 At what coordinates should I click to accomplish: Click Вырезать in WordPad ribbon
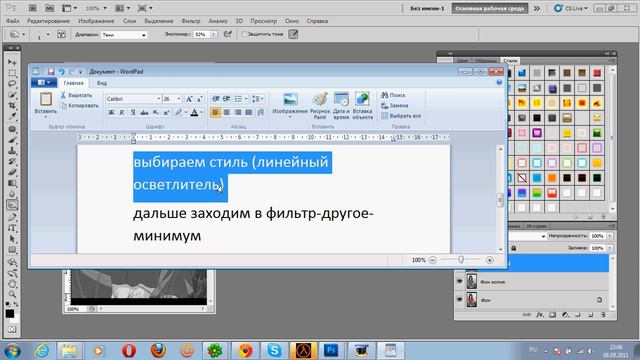pyautogui.click(x=76, y=95)
